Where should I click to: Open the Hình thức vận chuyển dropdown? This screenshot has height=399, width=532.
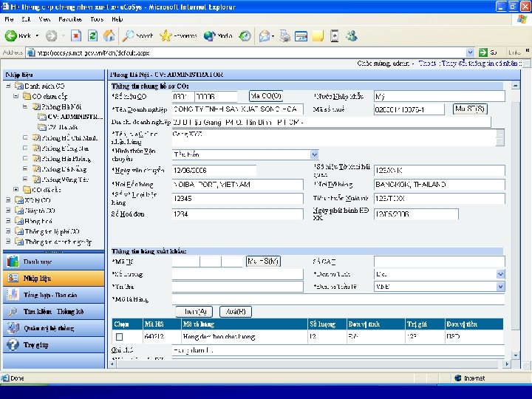tap(314, 154)
